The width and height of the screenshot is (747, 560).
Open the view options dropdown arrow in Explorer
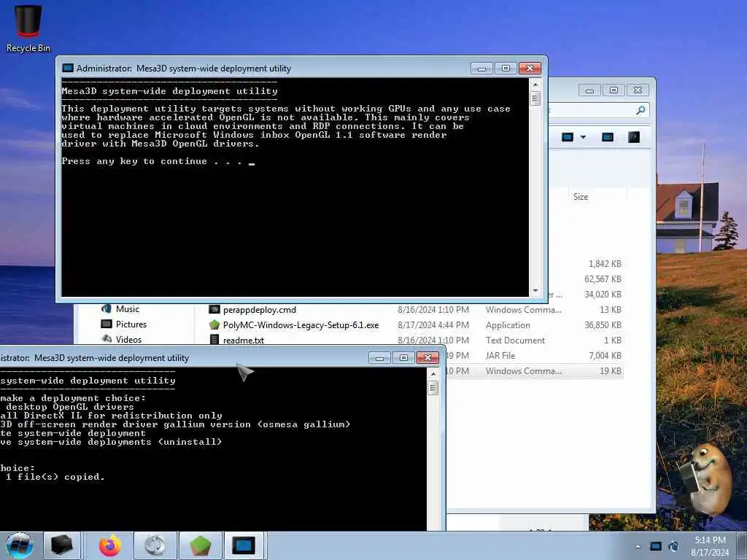(583, 138)
